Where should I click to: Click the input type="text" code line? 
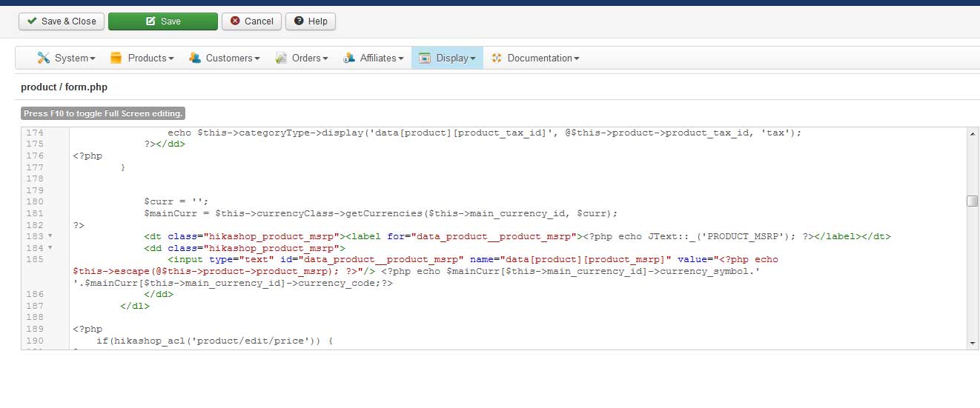coord(426,271)
